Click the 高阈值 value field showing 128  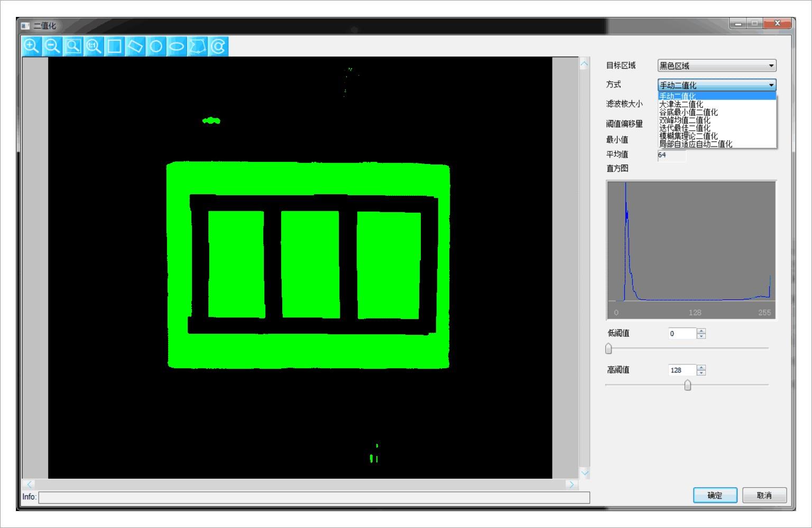pos(682,370)
